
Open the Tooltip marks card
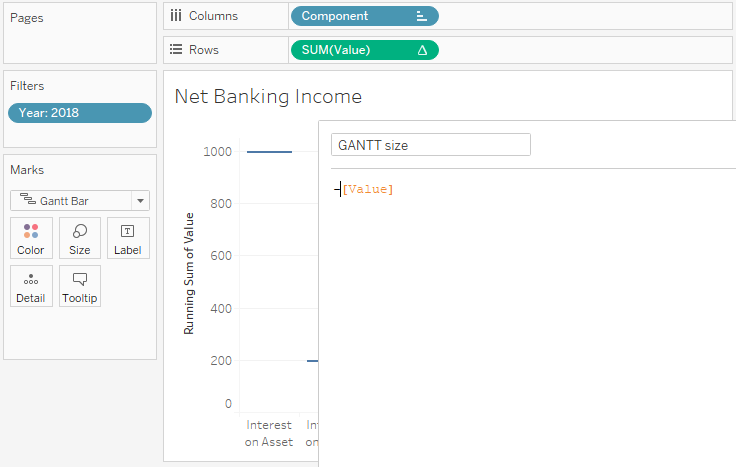80,286
